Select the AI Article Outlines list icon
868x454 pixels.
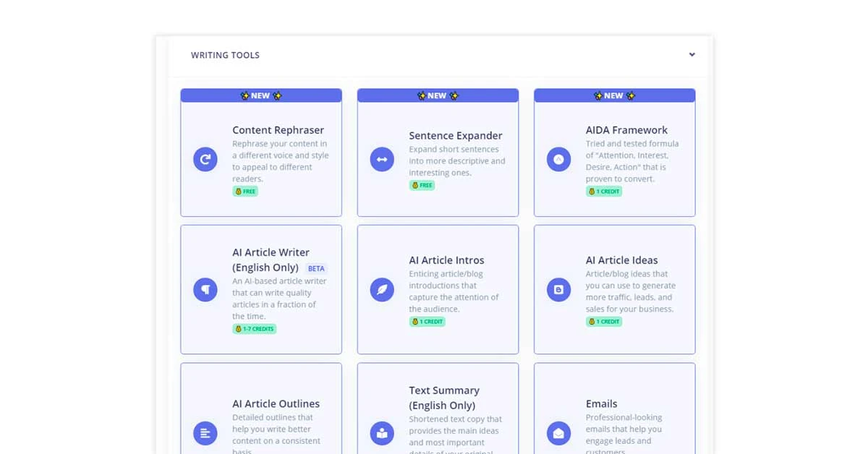(205, 433)
